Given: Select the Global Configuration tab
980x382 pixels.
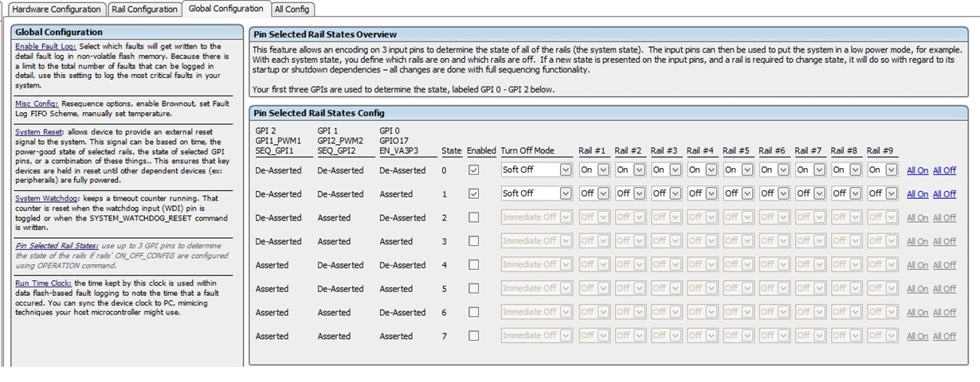Looking at the screenshot, I should [x=225, y=9].
